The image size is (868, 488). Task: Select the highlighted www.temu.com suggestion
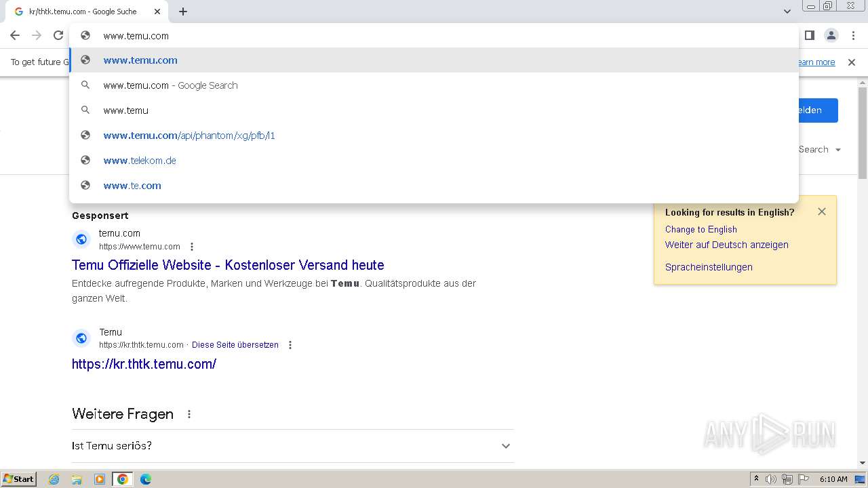click(434, 60)
